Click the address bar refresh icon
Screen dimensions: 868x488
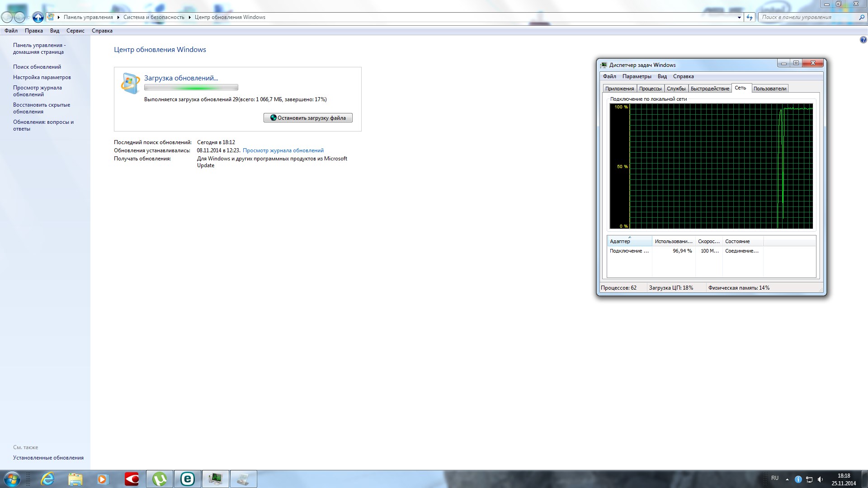coord(750,17)
